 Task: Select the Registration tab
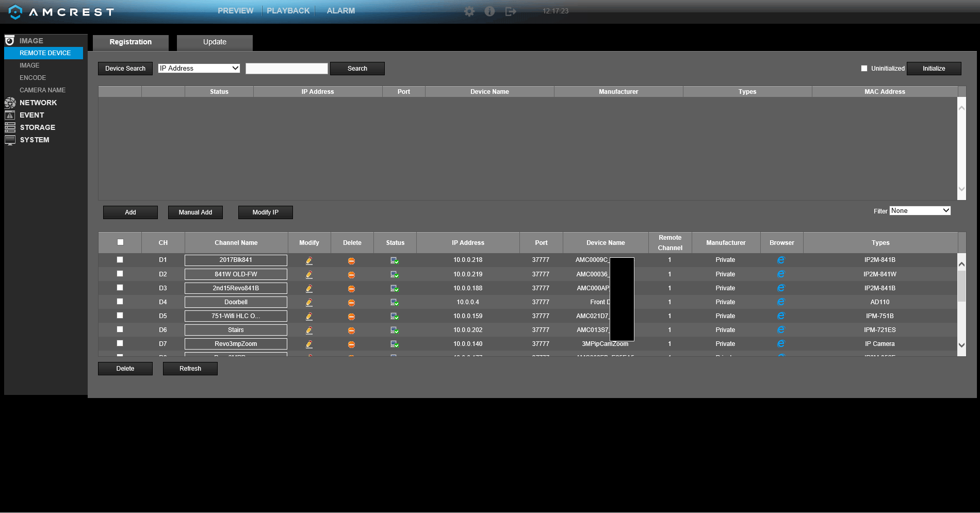point(130,42)
